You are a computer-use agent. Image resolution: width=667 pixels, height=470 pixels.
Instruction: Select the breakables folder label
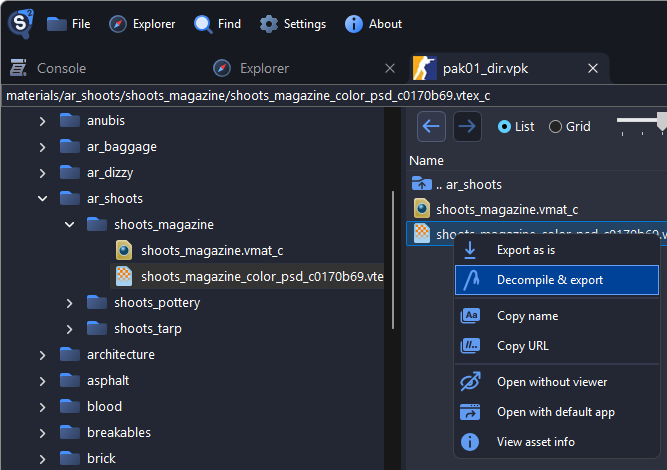(119, 432)
